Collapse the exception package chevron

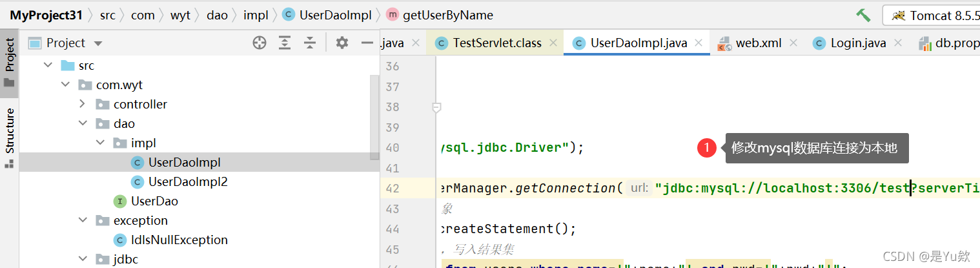[83, 220]
